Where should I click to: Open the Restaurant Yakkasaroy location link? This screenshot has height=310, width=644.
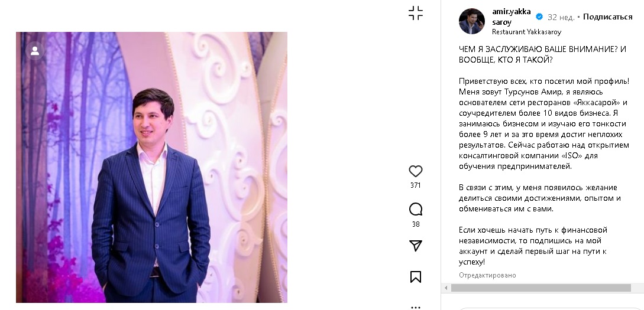526,32
